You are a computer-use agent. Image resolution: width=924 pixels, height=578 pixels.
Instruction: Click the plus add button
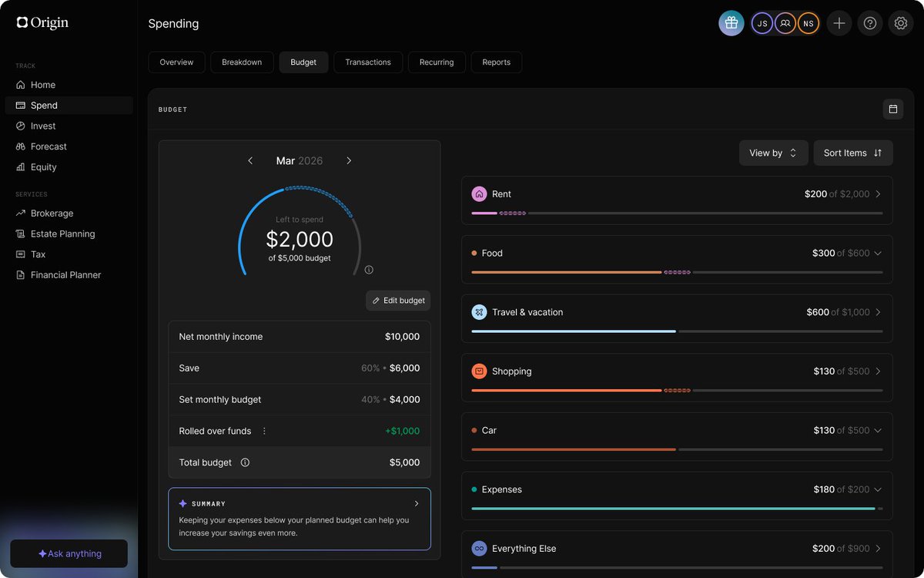(839, 23)
